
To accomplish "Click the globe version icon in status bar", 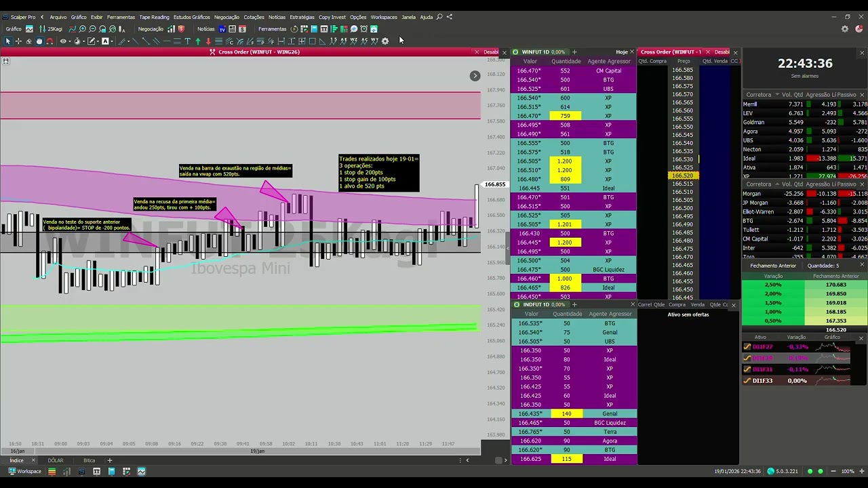I will [x=771, y=471].
